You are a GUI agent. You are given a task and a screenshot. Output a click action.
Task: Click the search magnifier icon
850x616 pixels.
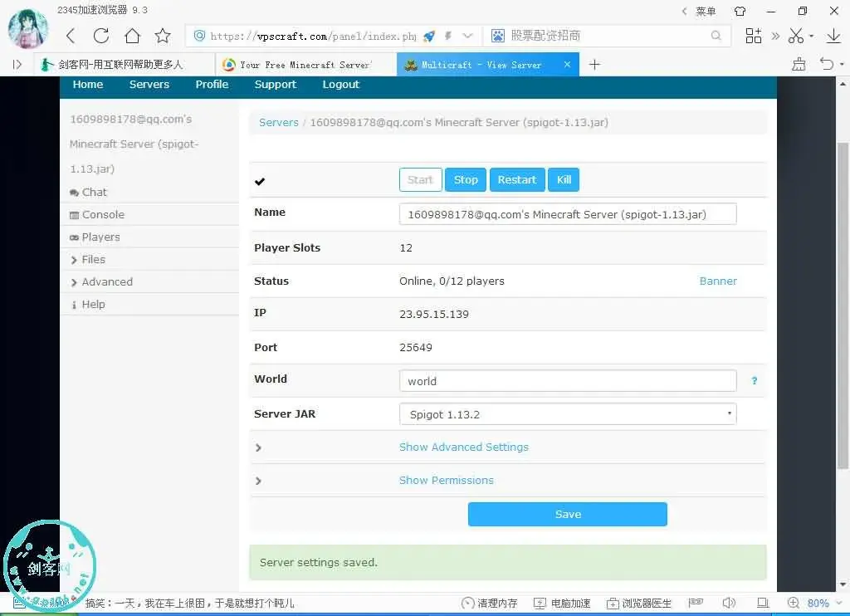pos(716,36)
